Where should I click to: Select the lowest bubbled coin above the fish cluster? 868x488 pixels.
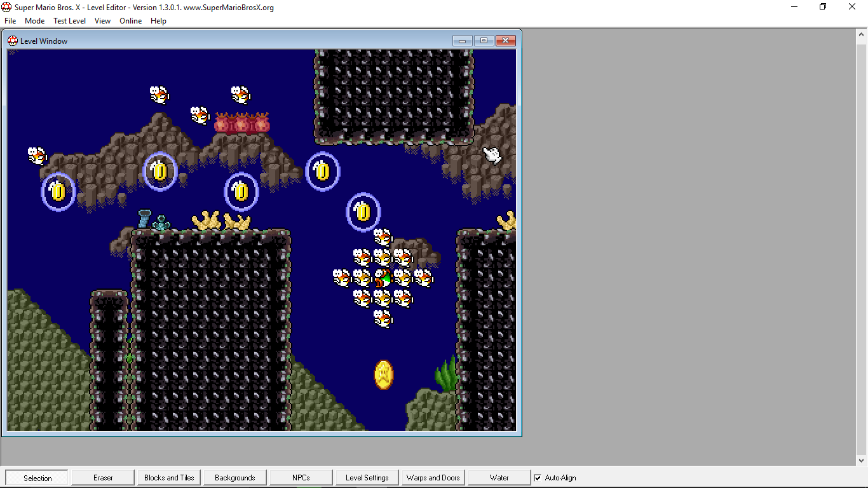point(363,212)
